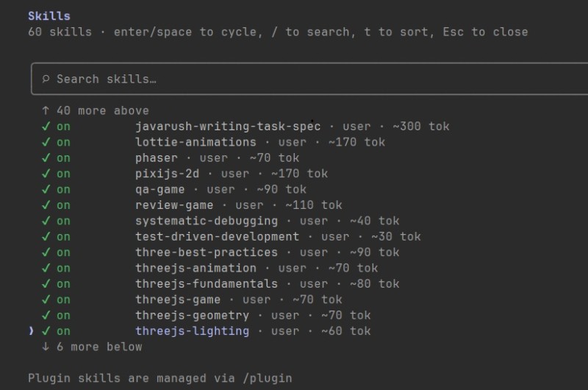Click the 'on' status of threejs-geometry

coord(63,316)
